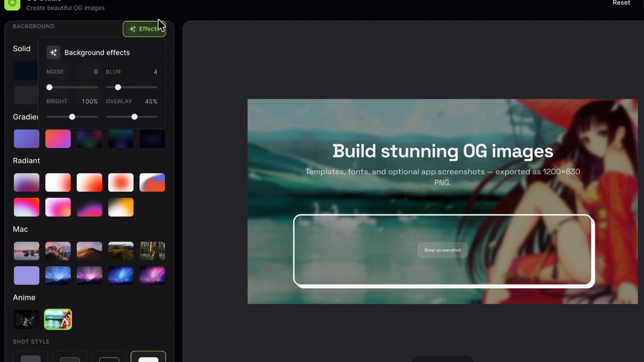Image resolution: width=644 pixels, height=362 pixels.
Task: Select the highlighted red-kimono Anime thumbnail
Action: point(58,319)
